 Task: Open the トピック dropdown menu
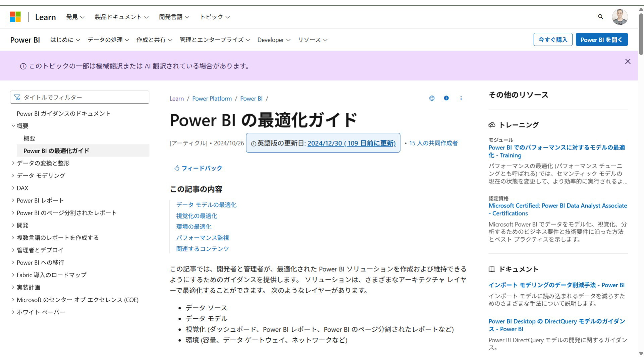[215, 17]
